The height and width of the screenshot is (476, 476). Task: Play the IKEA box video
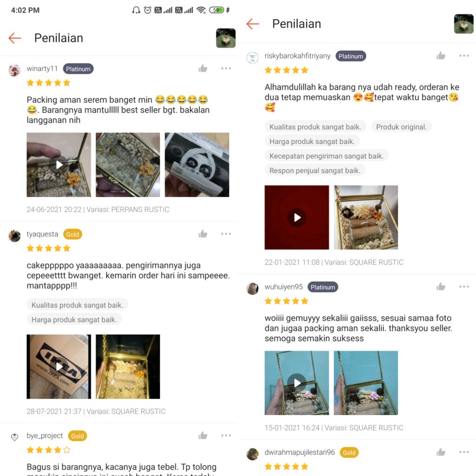coord(59,367)
